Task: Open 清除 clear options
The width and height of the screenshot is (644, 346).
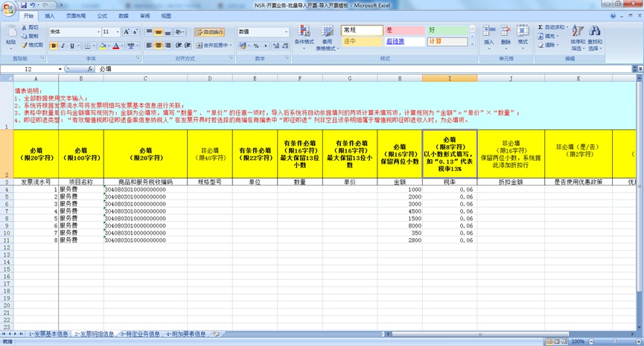Action: click(x=548, y=45)
